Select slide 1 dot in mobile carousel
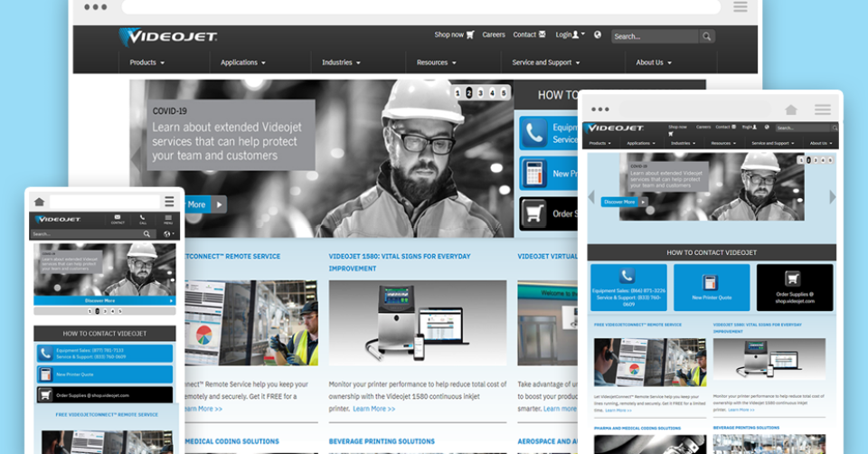 pos(90,311)
